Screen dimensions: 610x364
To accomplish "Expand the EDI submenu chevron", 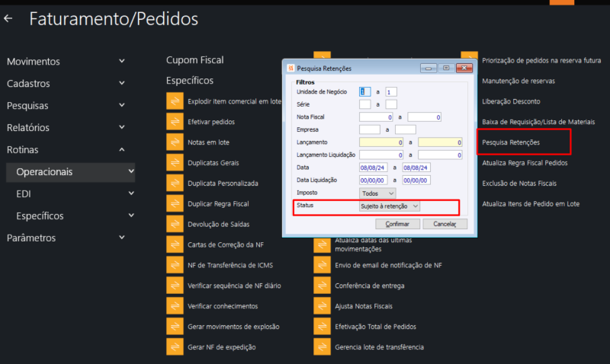I will (x=131, y=193).
